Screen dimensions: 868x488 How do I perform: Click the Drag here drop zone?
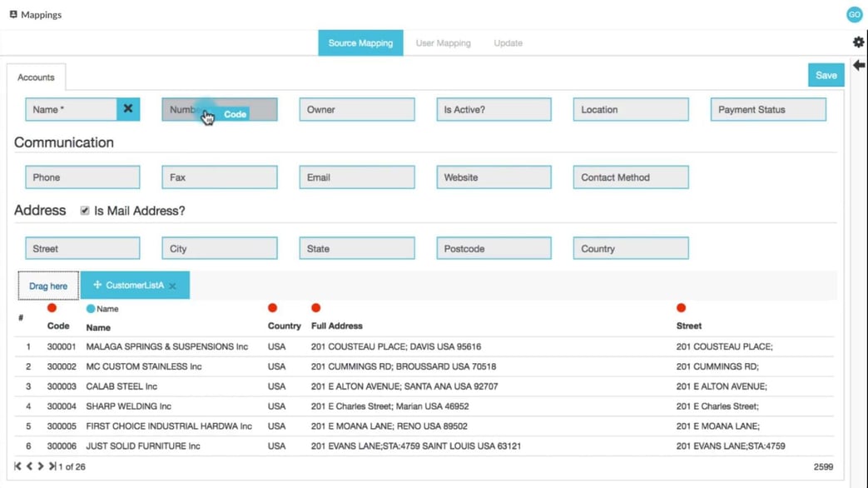coord(48,286)
